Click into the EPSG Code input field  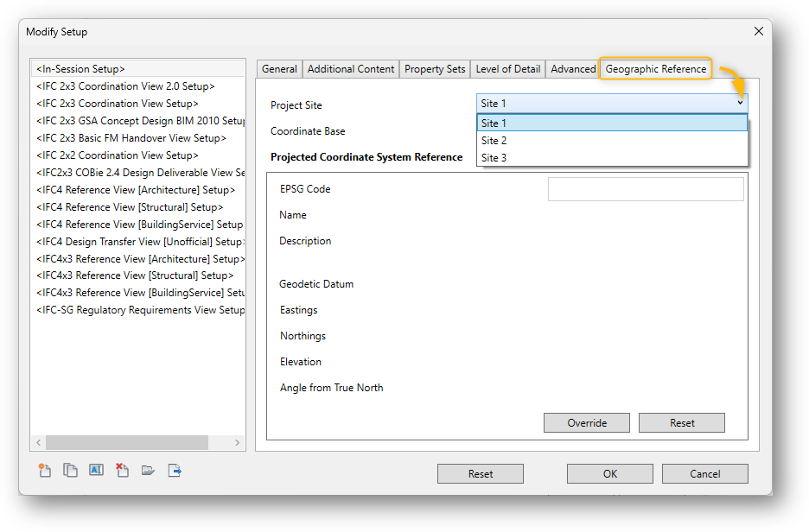tap(646, 189)
